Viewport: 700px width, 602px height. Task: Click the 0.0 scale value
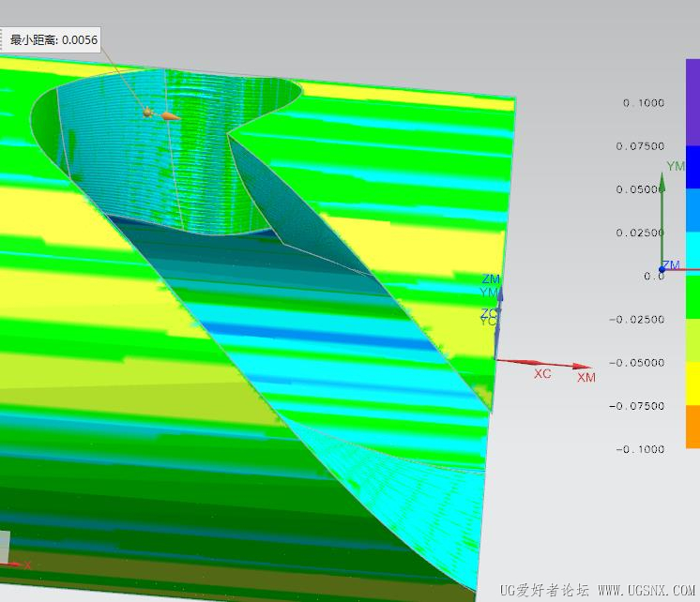point(654,277)
